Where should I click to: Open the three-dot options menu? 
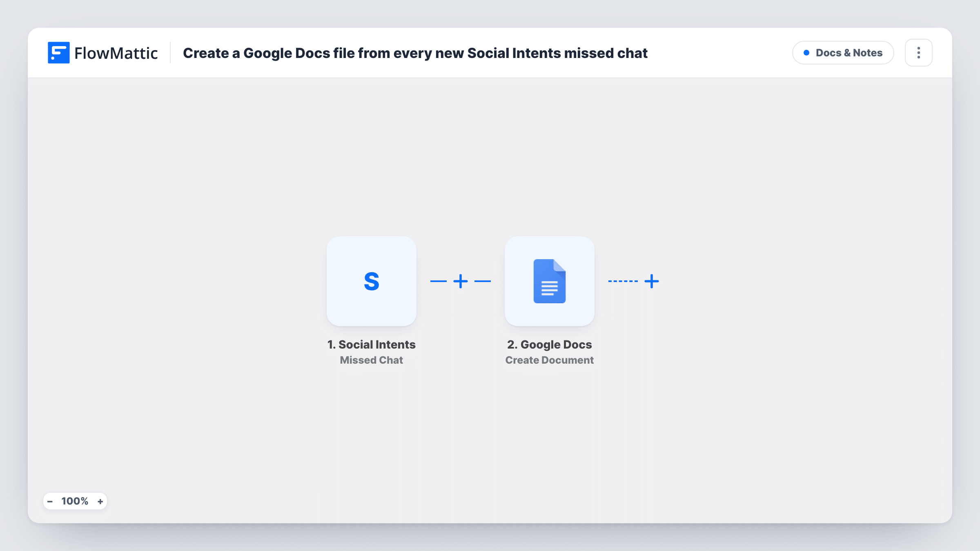[x=918, y=53]
